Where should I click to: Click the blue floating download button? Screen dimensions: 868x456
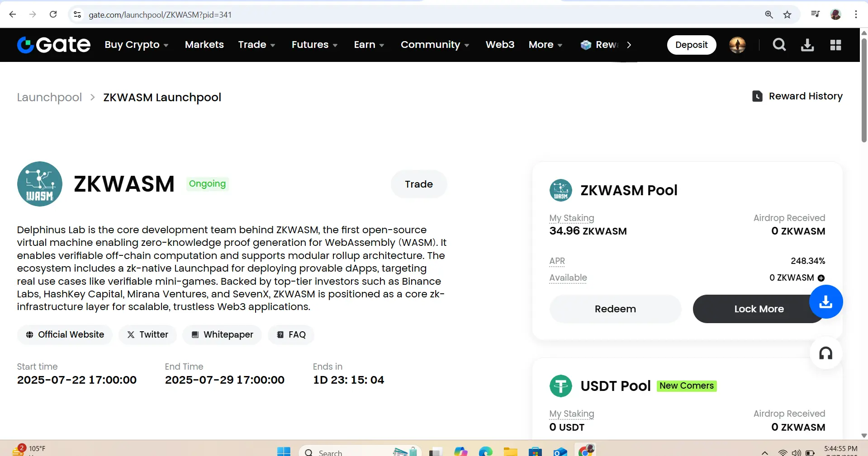point(826,301)
